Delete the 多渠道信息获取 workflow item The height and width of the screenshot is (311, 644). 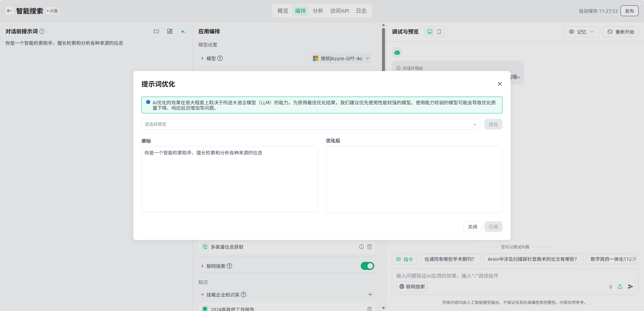point(369,247)
